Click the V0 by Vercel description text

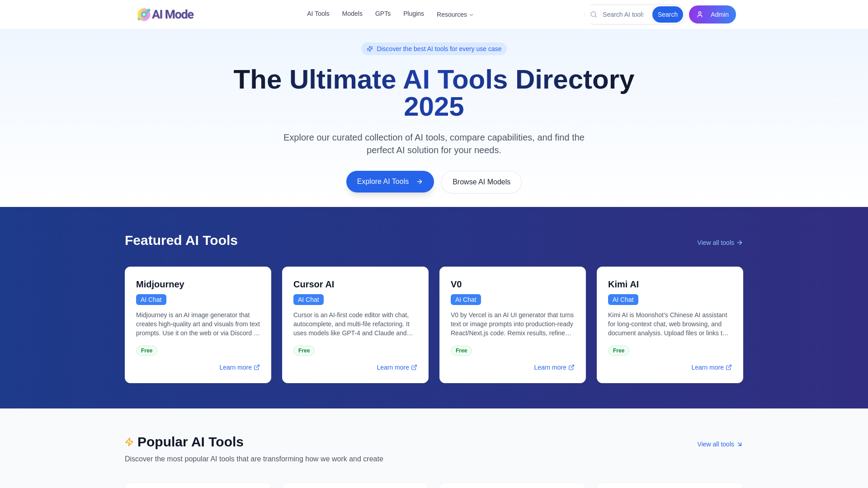tap(513, 324)
